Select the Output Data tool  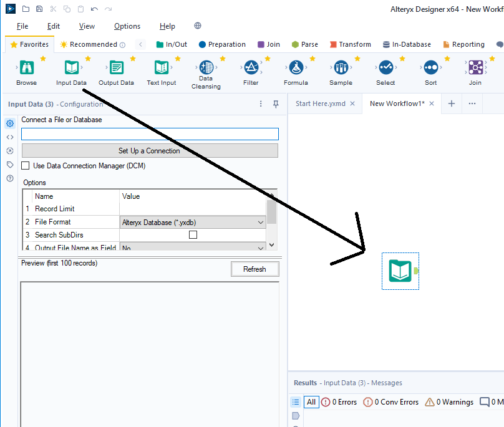[x=116, y=67]
